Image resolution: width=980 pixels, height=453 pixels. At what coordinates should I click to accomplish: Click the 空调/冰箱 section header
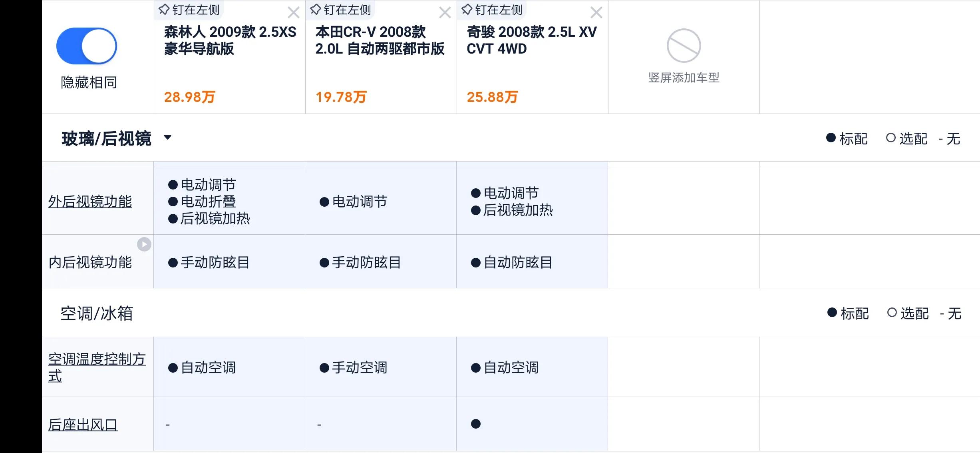[97, 314]
